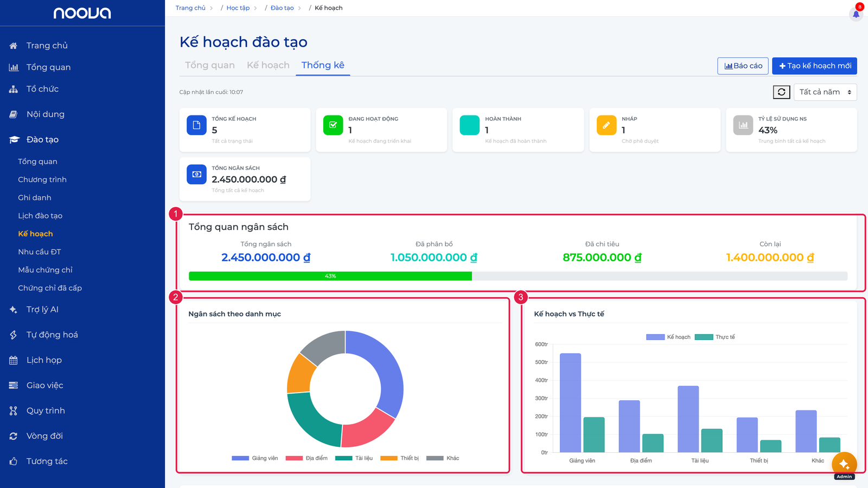
Task: Switch to the Tổng quan tab
Action: pyautogui.click(x=210, y=65)
